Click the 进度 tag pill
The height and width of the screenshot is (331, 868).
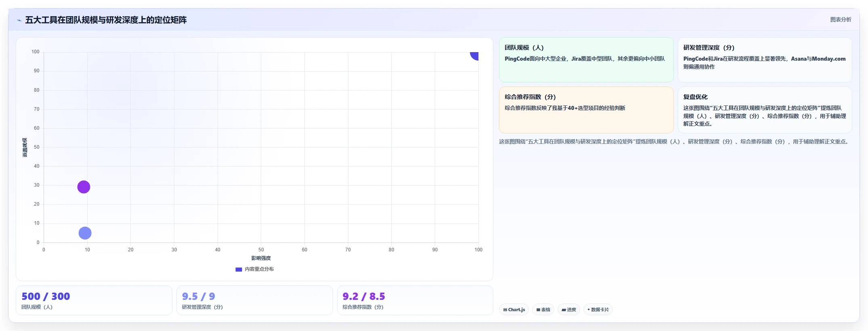(569, 310)
